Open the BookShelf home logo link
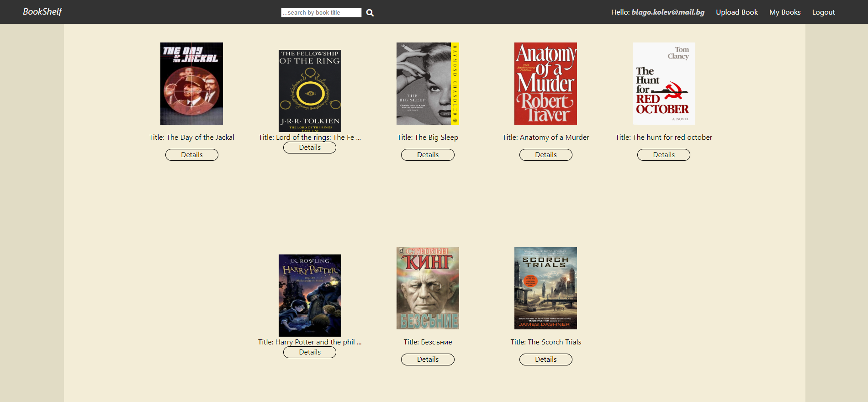The height and width of the screenshot is (402, 868). pos(42,12)
